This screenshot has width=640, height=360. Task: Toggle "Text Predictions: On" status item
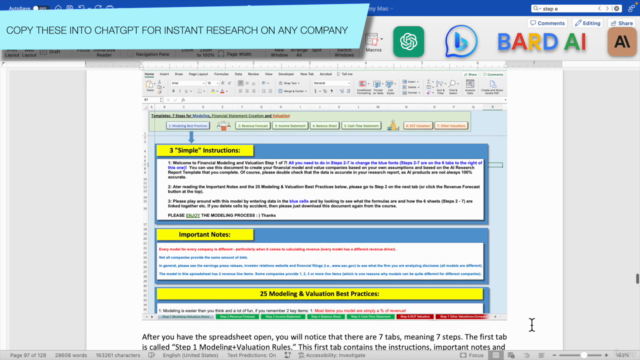point(251,355)
